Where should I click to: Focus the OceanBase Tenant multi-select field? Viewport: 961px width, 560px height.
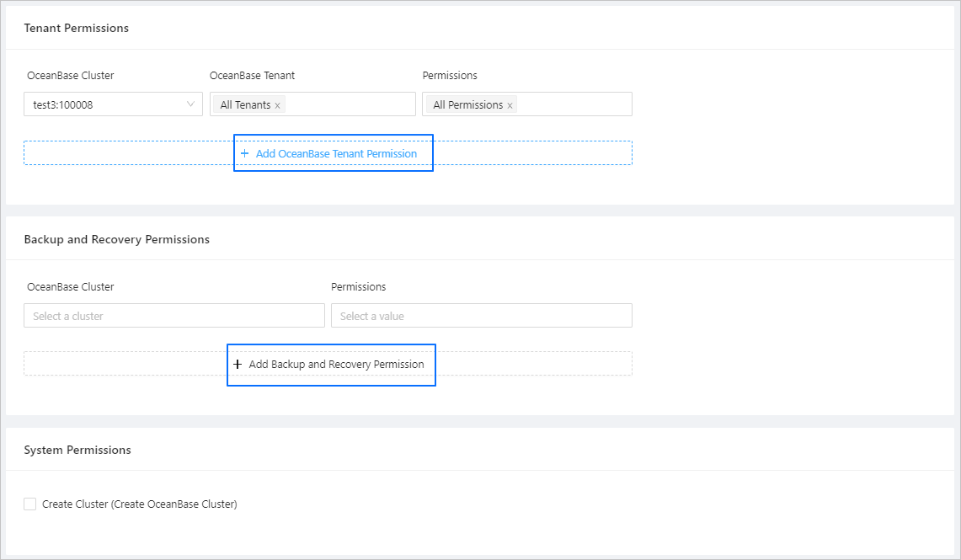[350, 104]
